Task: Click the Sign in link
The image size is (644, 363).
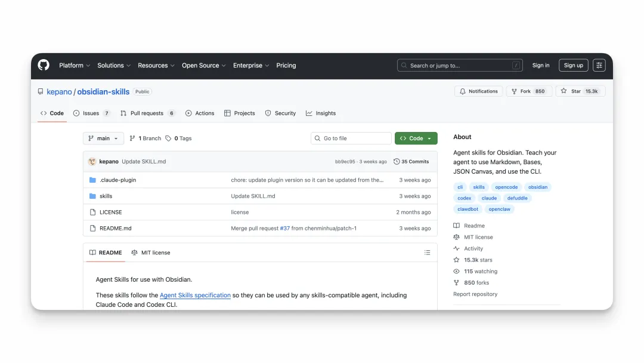Action: pyautogui.click(x=540, y=65)
